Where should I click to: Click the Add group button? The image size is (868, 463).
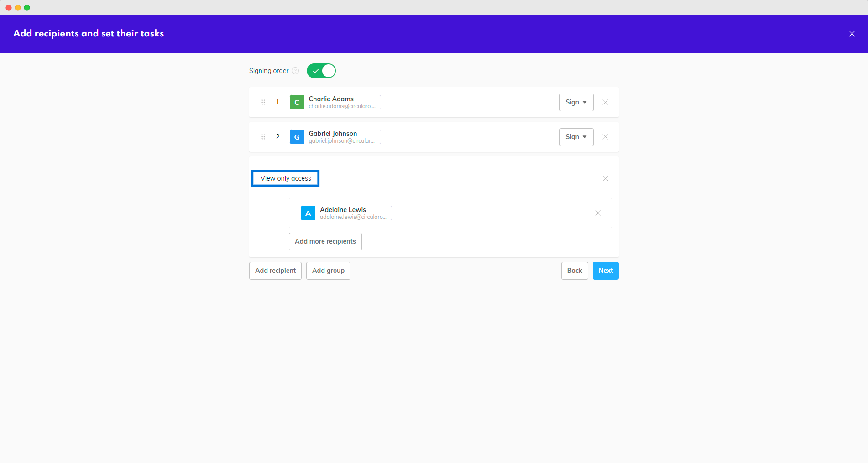point(328,271)
